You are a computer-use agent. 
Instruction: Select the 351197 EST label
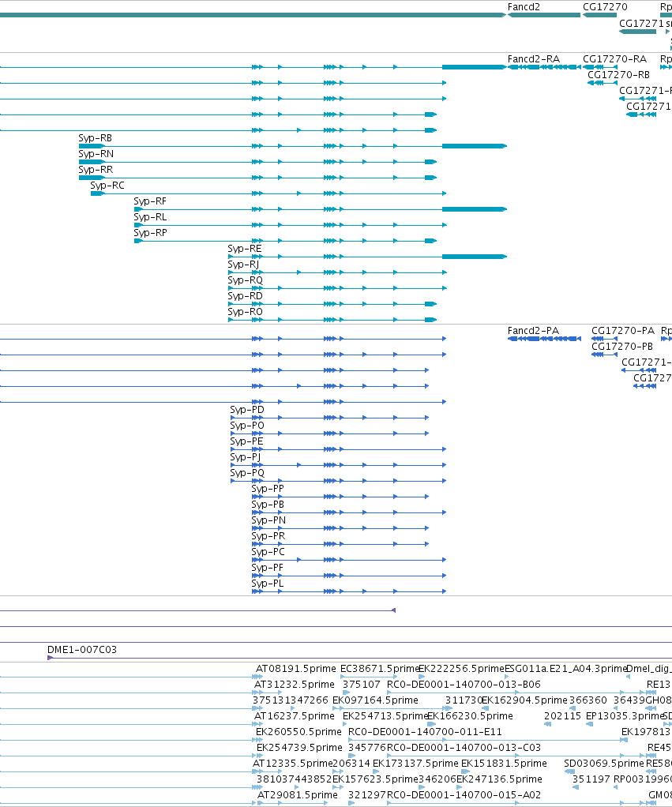[x=591, y=779]
